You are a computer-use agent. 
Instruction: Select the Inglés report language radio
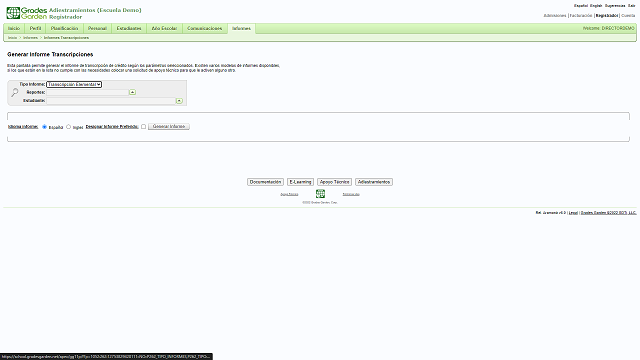(69, 127)
